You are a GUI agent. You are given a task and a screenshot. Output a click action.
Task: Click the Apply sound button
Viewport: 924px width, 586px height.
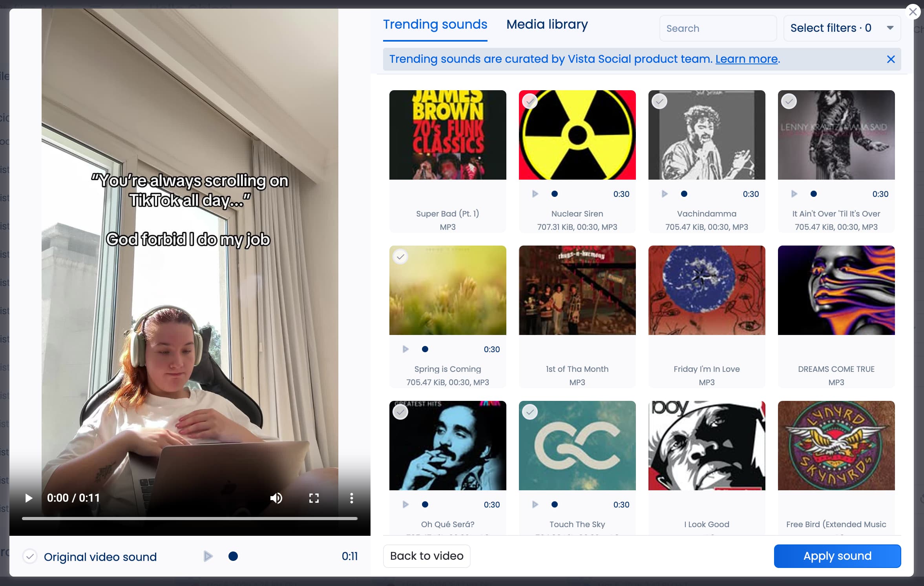click(x=837, y=556)
